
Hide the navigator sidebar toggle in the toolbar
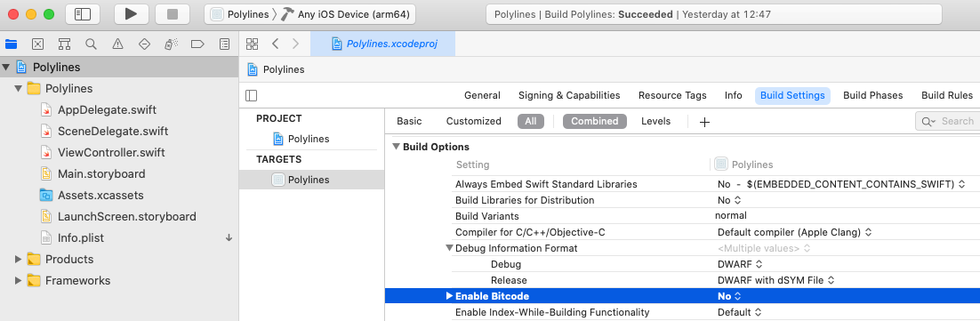(83, 13)
